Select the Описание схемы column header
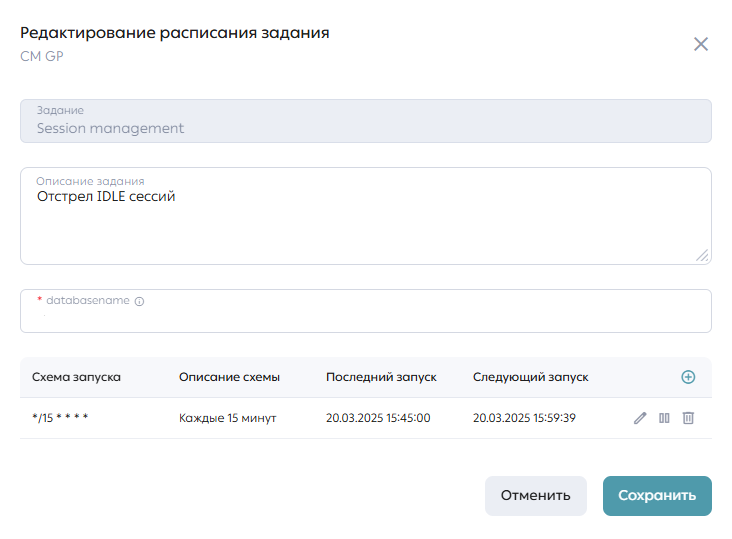The width and height of the screenshot is (732, 539). pyautogui.click(x=229, y=377)
